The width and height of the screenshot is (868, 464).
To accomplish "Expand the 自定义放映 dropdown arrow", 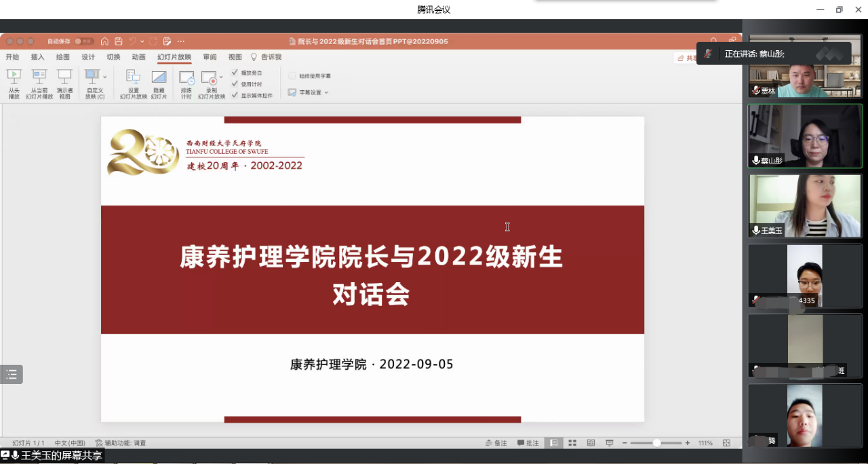I will pos(104,77).
